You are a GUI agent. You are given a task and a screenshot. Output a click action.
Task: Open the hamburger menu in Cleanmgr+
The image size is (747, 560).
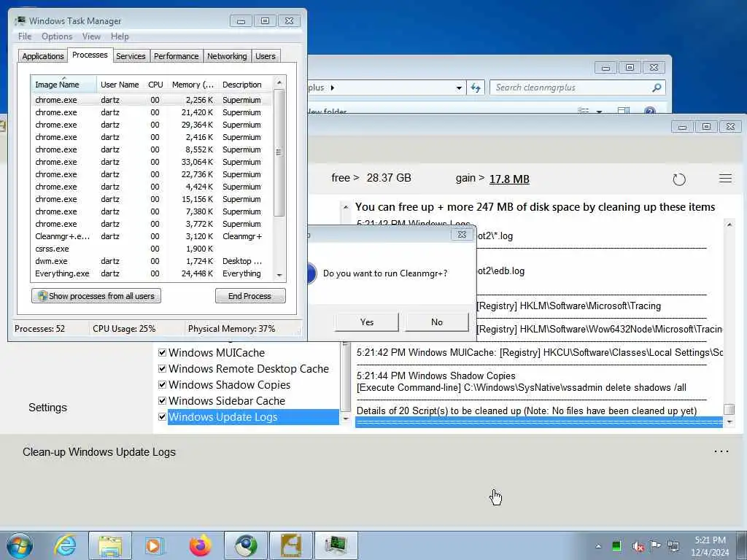point(725,179)
